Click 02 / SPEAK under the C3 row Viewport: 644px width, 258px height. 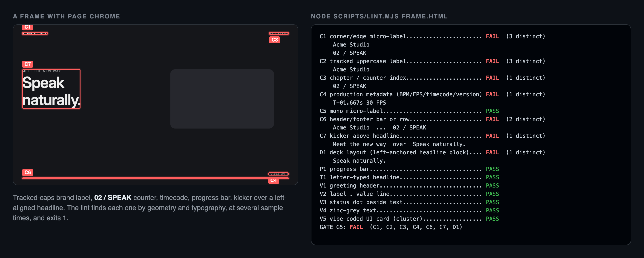click(350, 86)
